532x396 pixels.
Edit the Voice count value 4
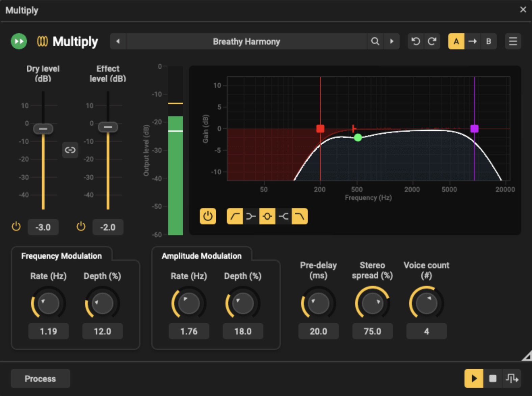(427, 331)
